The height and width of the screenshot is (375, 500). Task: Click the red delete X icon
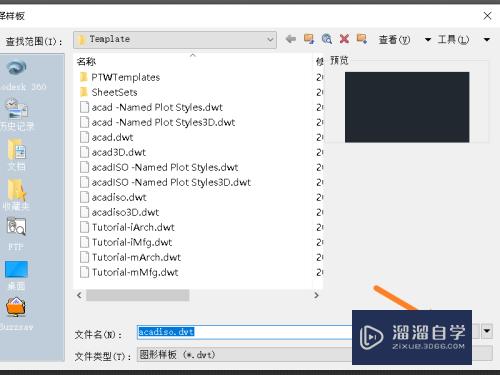344,39
